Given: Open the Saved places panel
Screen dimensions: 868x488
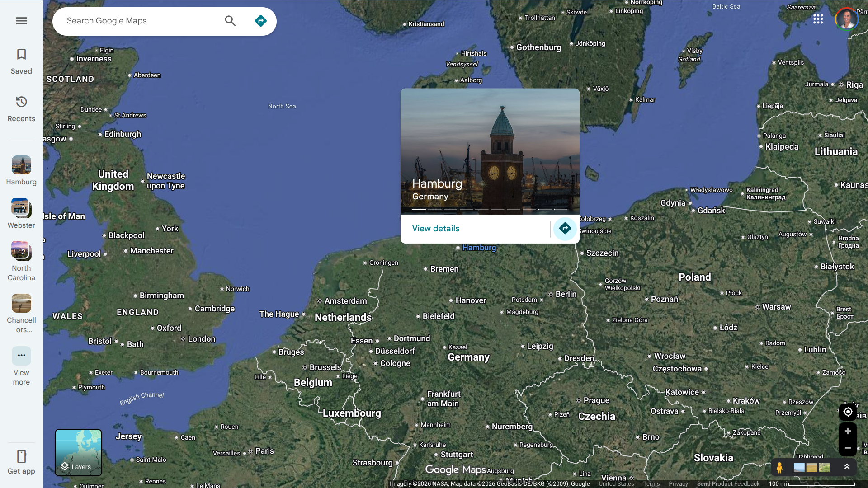Looking at the screenshot, I should tap(21, 61).
